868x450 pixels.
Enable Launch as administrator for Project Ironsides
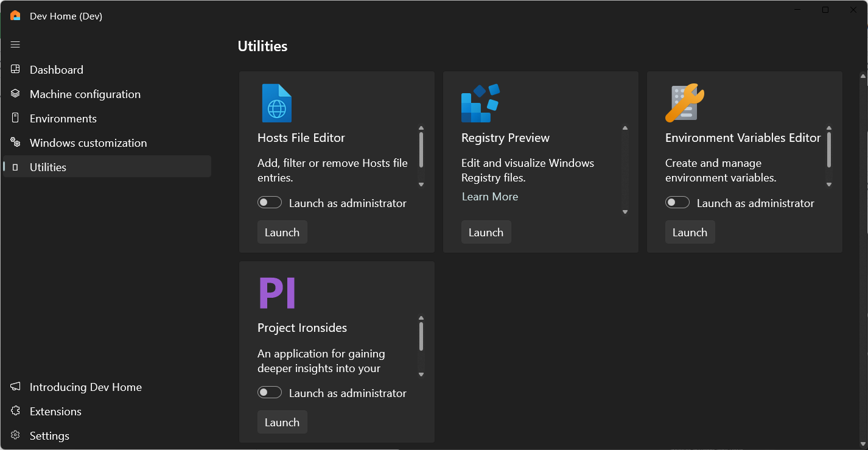(270, 393)
